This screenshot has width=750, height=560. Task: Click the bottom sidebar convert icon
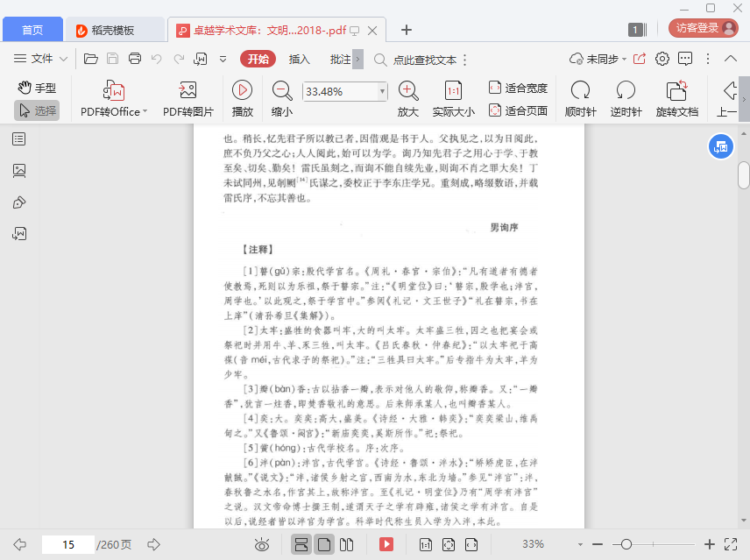19,234
